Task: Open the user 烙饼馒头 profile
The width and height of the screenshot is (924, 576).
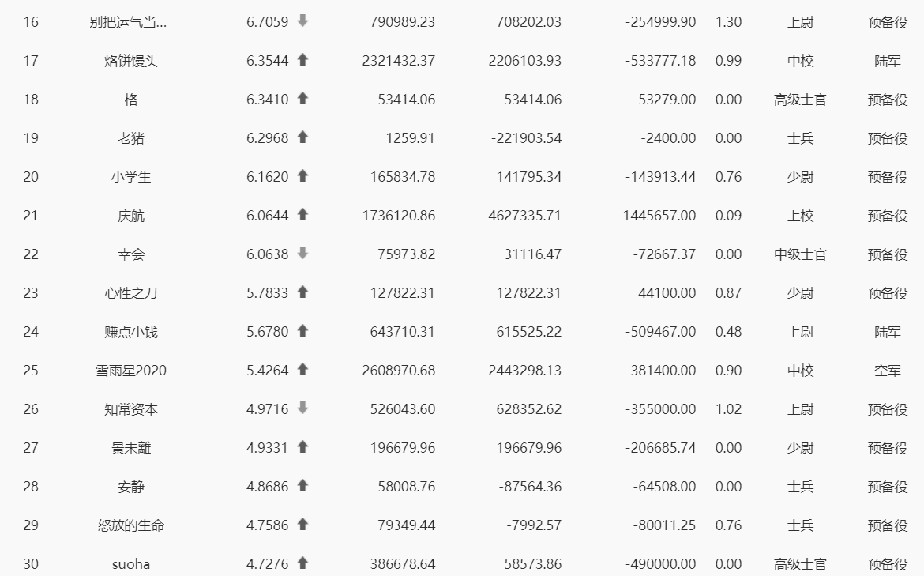Action: 131,61
